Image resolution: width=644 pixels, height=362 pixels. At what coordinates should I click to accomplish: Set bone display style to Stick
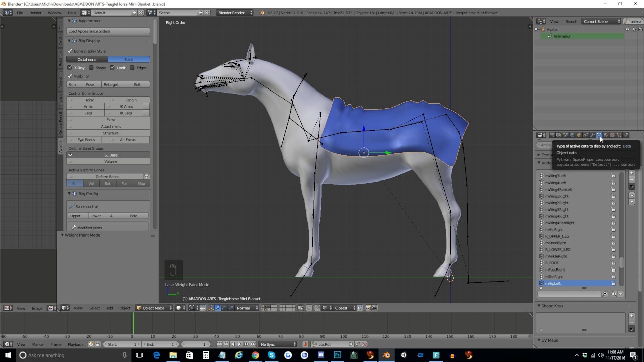(x=129, y=59)
